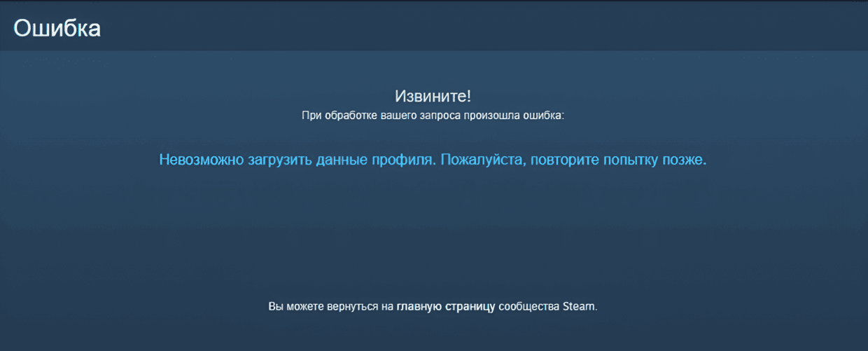Click the word 'Пожалуйста' in the blue message

(x=483, y=160)
